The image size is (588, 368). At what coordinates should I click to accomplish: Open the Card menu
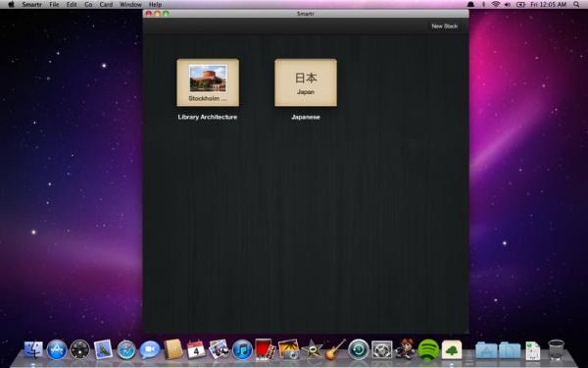point(106,5)
